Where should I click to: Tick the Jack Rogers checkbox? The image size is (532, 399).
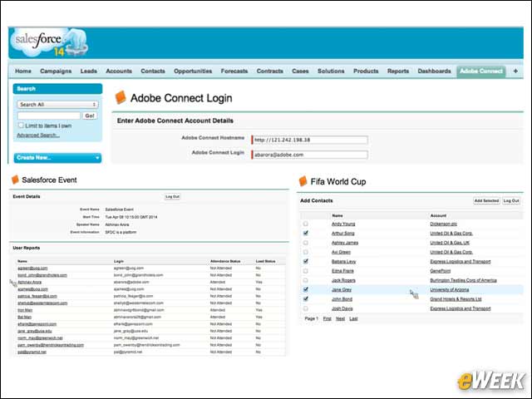click(x=305, y=280)
